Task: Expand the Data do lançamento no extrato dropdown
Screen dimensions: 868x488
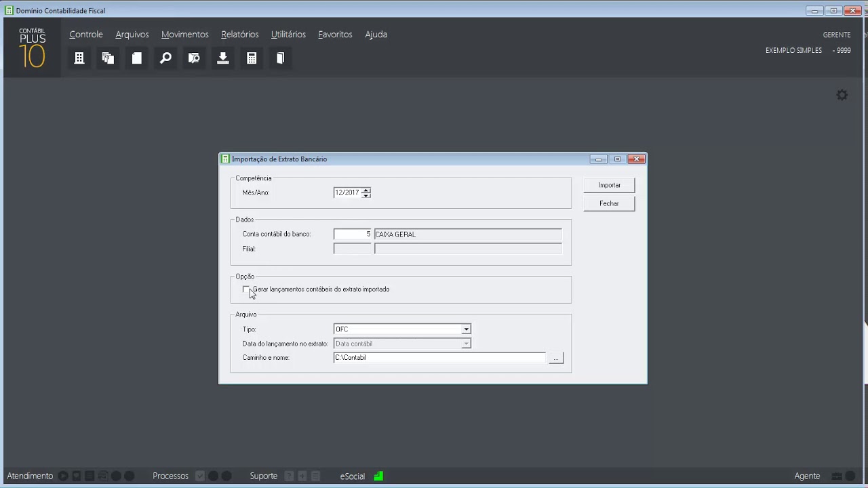Action: pos(466,344)
